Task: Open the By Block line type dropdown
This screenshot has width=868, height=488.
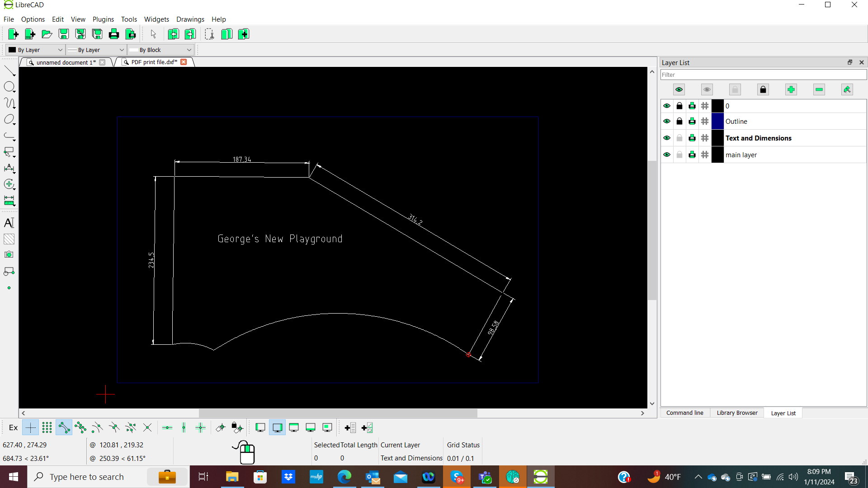Action: [x=160, y=50]
